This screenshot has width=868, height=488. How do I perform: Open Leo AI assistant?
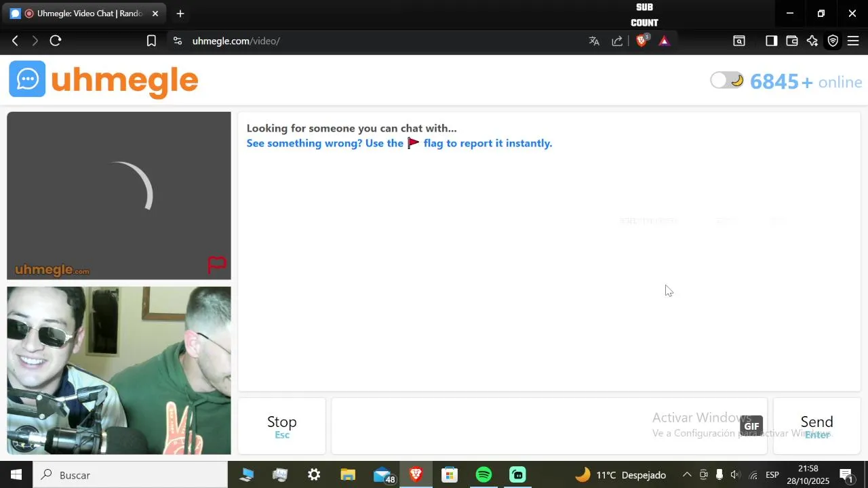click(812, 41)
